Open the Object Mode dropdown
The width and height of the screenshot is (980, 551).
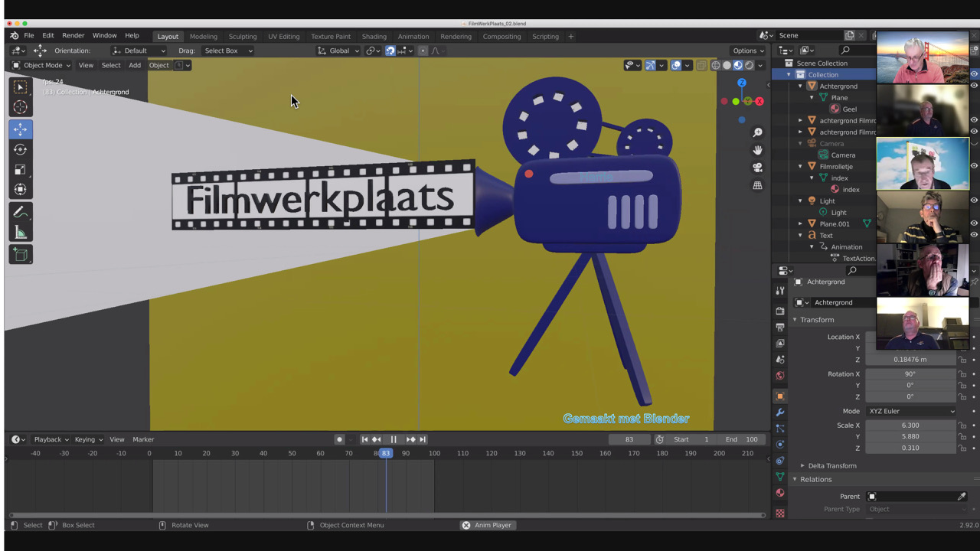[x=43, y=65]
